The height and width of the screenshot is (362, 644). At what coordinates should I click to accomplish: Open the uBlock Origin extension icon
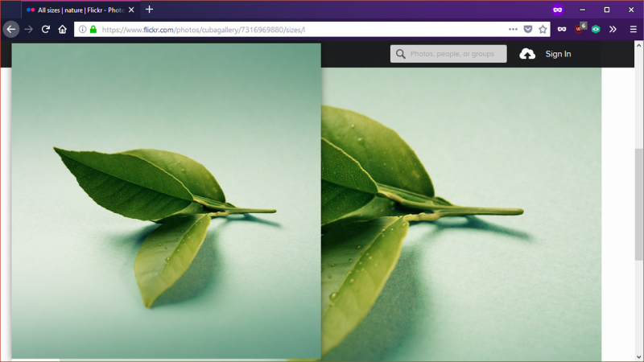click(580, 29)
